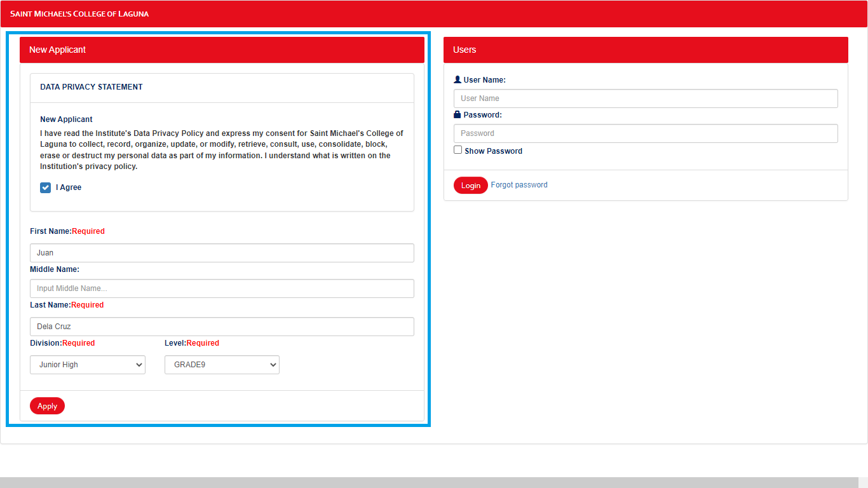Click the Data Privacy Statement heading

pyautogui.click(x=90, y=86)
